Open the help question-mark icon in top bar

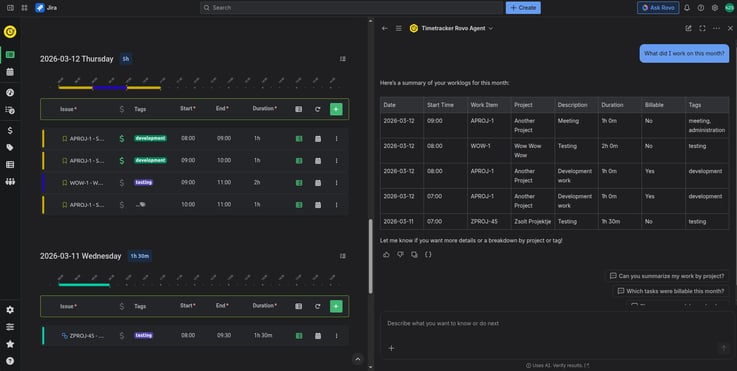701,8
